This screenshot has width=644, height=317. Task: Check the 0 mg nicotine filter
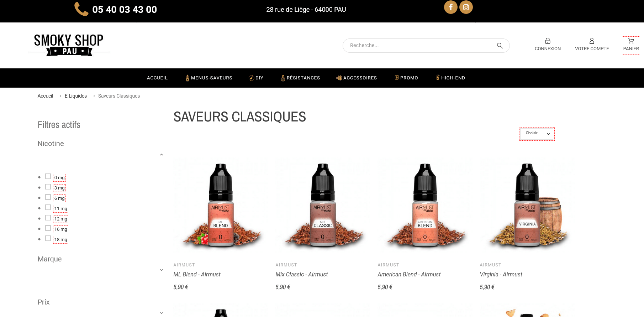(48, 176)
